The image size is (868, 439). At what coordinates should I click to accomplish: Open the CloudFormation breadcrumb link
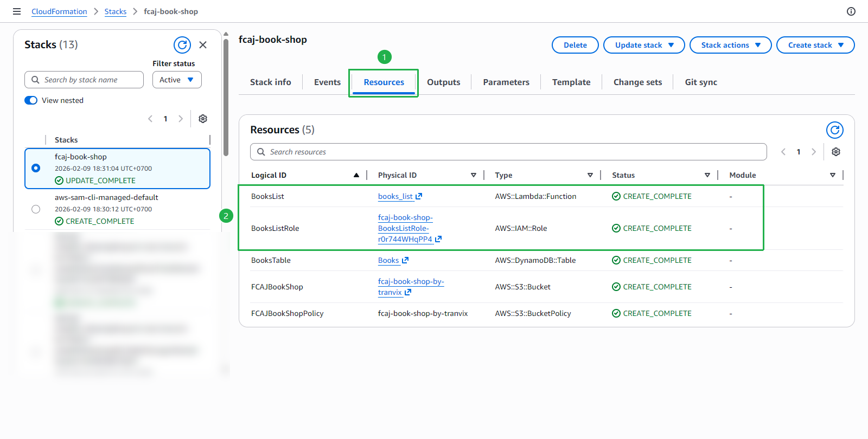[59, 11]
